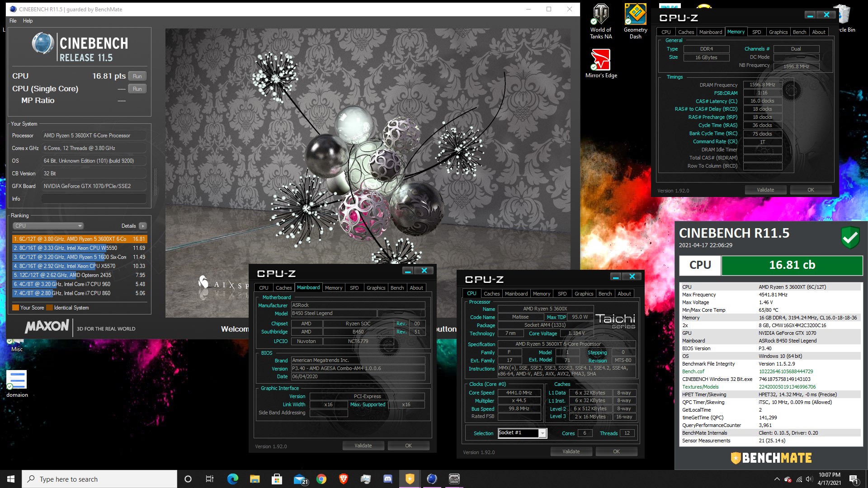Click the B450 Steel Legend model field

tap(334, 313)
